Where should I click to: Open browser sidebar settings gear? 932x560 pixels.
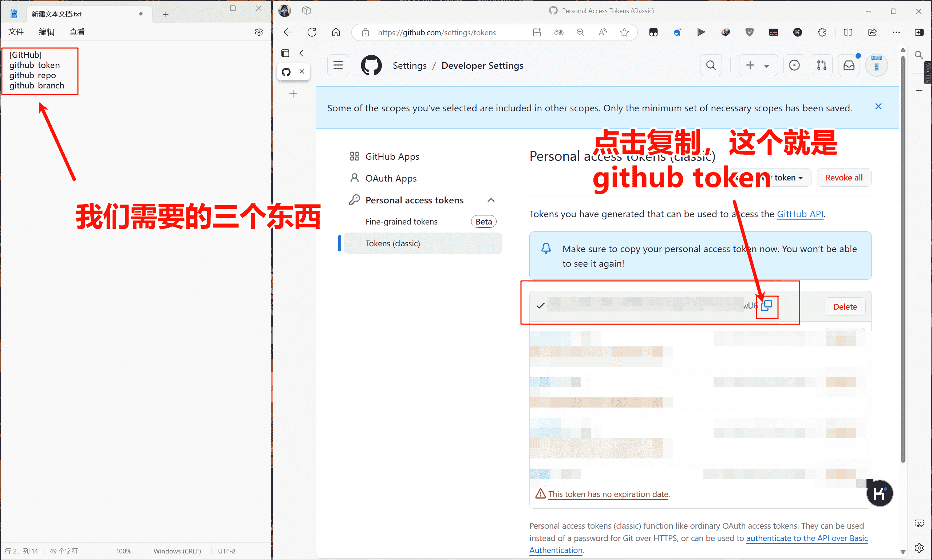(919, 548)
